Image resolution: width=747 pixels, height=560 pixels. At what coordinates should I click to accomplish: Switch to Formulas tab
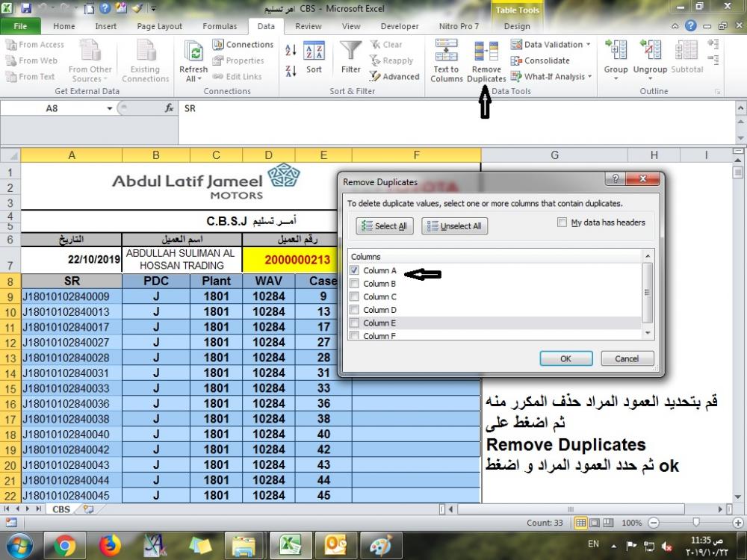[220, 26]
